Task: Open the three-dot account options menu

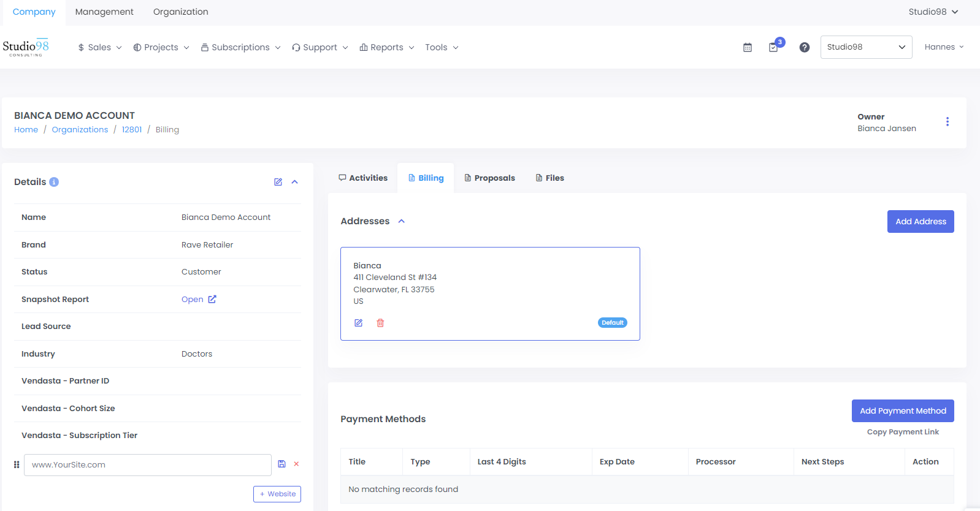Action: point(947,122)
